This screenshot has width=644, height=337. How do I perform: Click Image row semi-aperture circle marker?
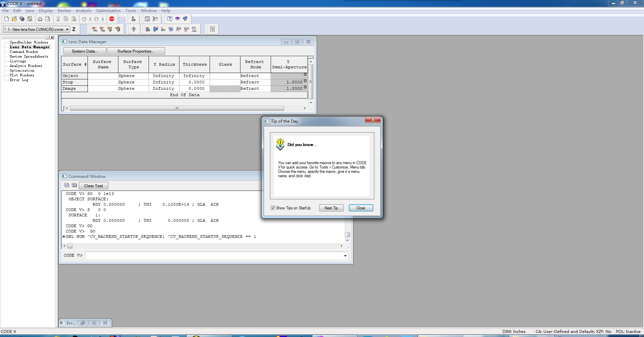click(305, 87)
